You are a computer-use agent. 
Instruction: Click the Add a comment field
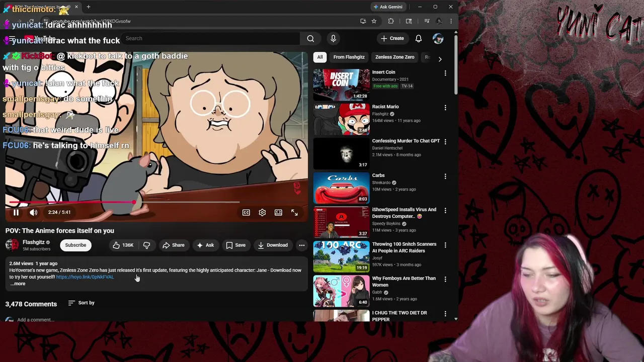tap(36, 320)
